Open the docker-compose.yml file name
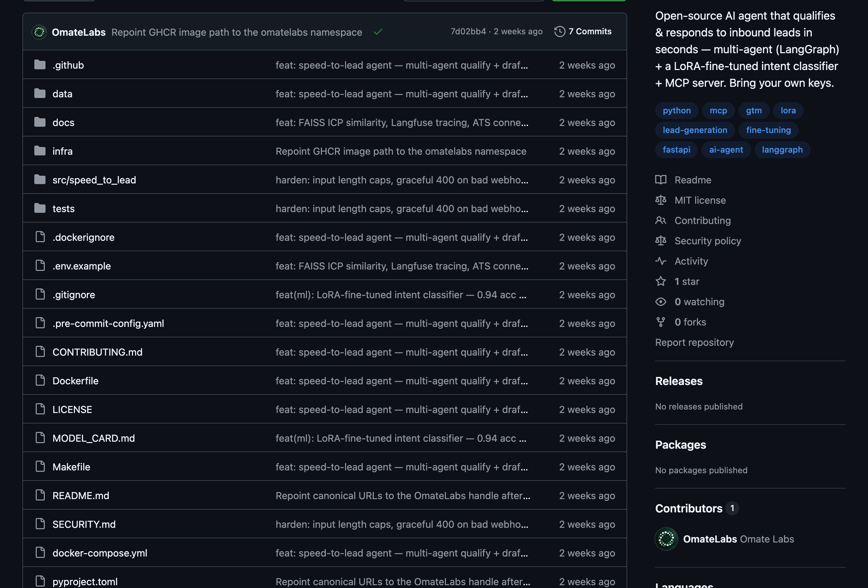This screenshot has height=588, width=868. click(100, 553)
